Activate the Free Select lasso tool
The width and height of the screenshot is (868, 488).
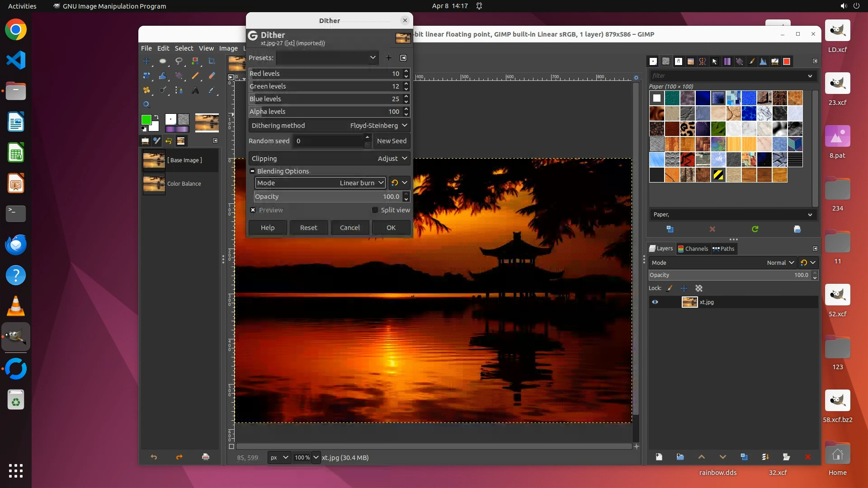tap(179, 61)
